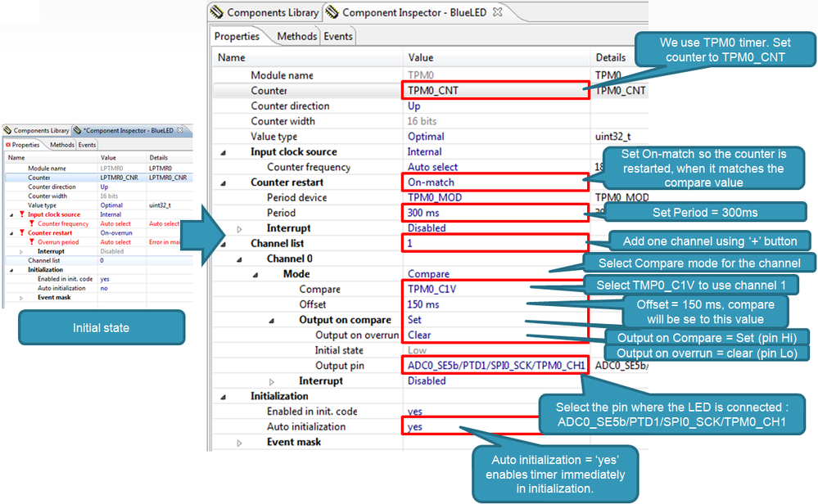Expand Event mask in small initial-state window

tap(21, 298)
